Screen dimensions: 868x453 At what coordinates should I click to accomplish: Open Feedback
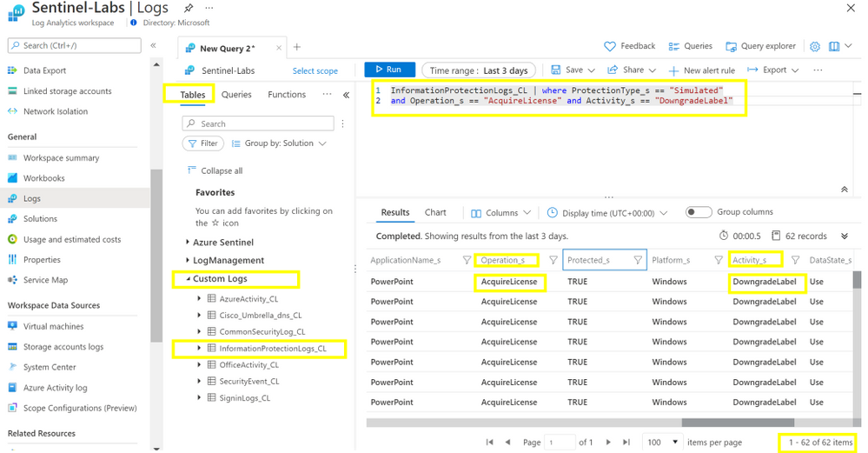[x=629, y=46]
